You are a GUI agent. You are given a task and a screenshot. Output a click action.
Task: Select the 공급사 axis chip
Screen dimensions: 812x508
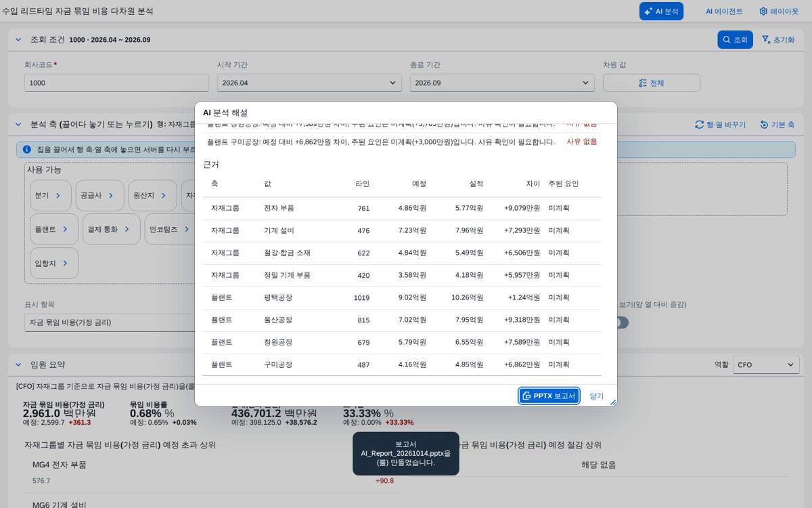pos(99,195)
